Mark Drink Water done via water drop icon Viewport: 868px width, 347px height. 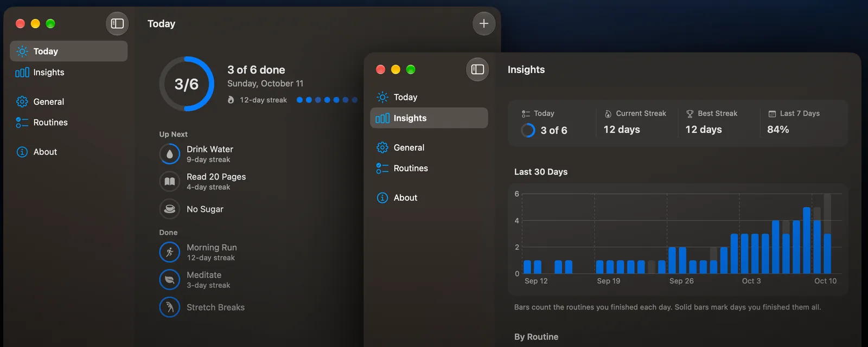(x=170, y=154)
